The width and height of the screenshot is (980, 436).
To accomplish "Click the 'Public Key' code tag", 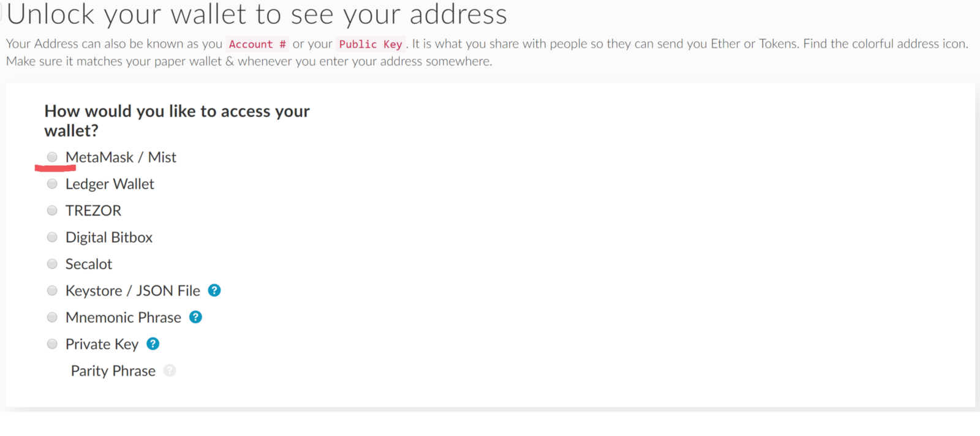I will (371, 44).
